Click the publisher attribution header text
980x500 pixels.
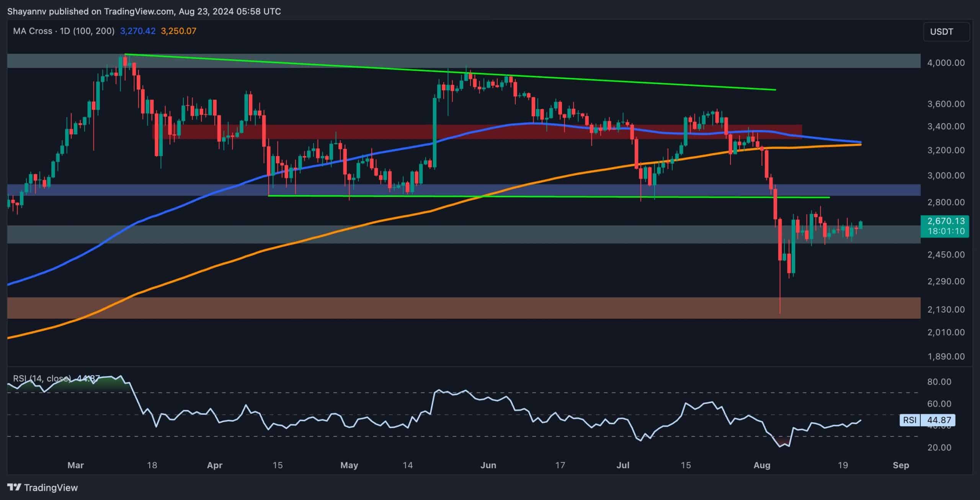point(144,11)
